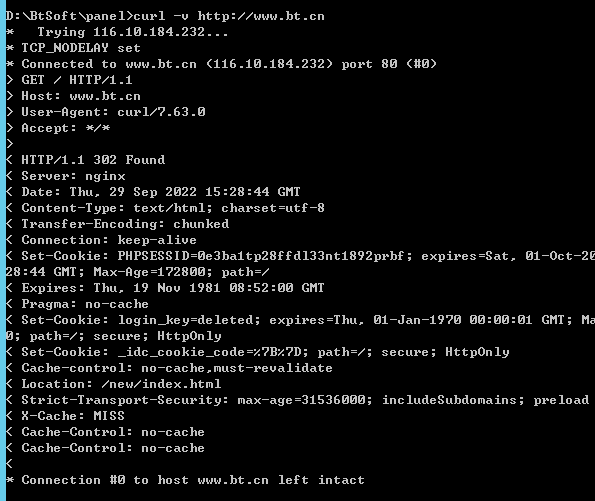Click the PHPSESSID cookie value
Screen dimensions: 595x501
click(x=261, y=256)
